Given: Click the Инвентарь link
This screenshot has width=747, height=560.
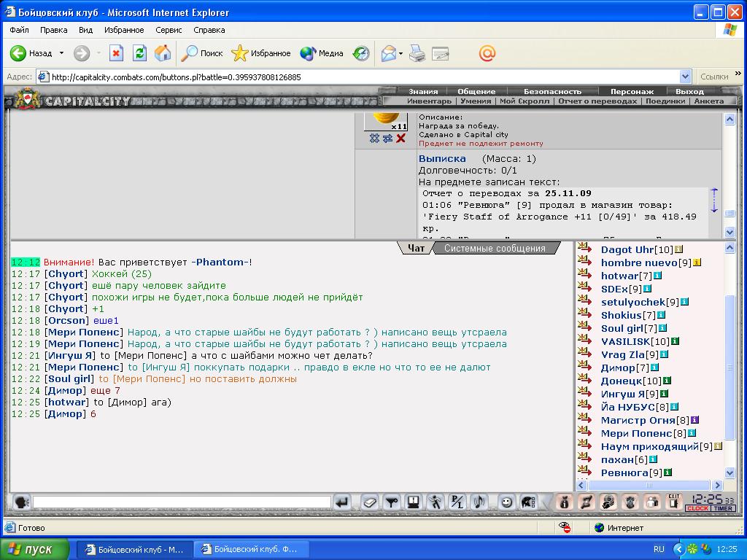Looking at the screenshot, I should (x=429, y=101).
